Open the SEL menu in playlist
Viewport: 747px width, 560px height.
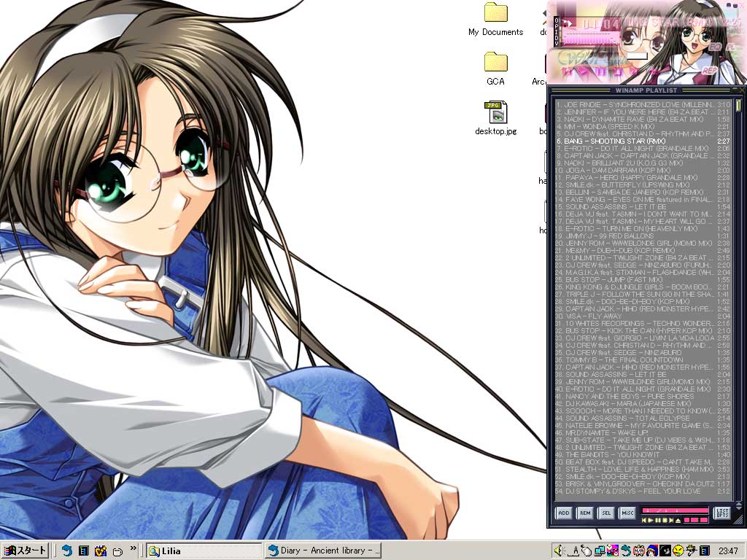tap(606, 513)
